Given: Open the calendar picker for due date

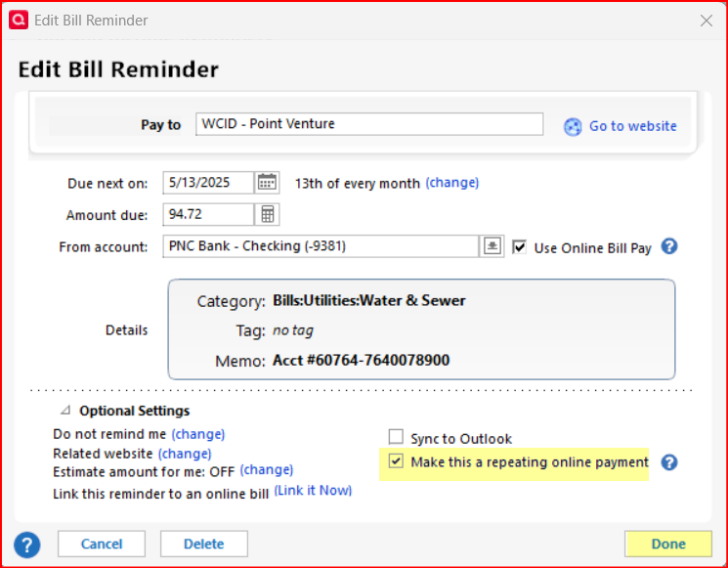Looking at the screenshot, I should click(x=267, y=183).
